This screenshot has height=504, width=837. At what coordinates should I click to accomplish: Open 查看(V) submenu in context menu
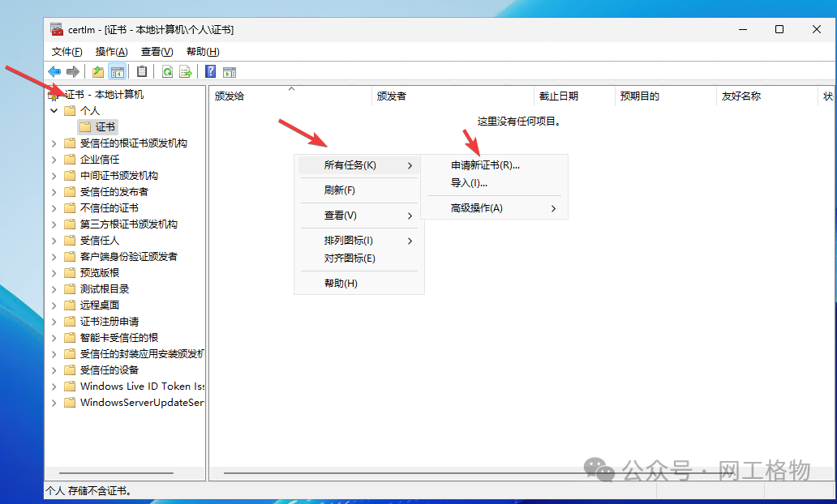click(x=358, y=216)
